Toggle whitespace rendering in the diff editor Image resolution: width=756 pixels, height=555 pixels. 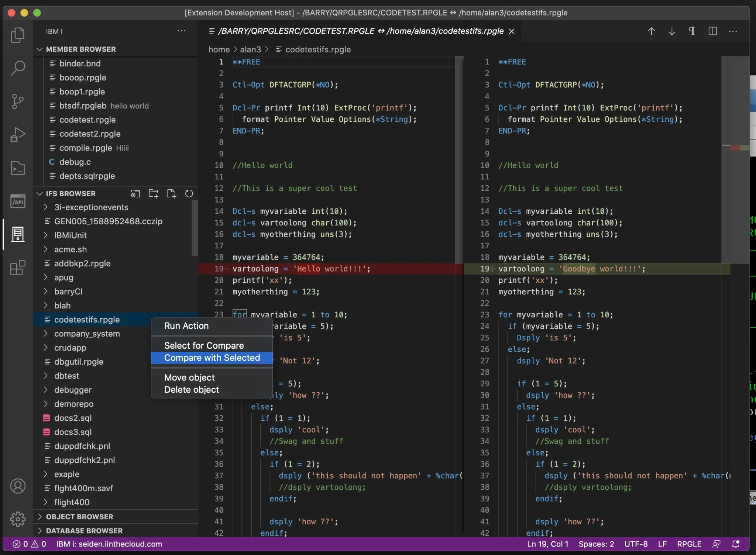pos(693,31)
